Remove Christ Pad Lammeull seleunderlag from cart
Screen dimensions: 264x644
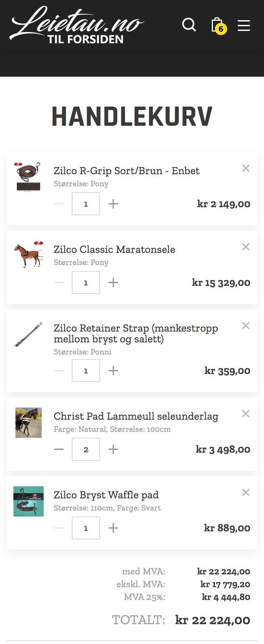[245, 413]
